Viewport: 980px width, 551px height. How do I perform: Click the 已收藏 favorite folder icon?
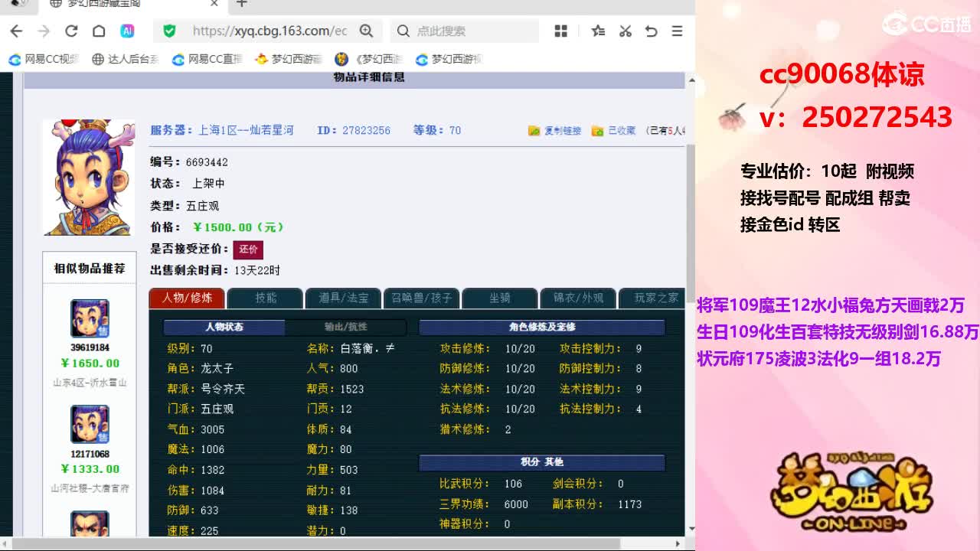click(x=597, y=131)
